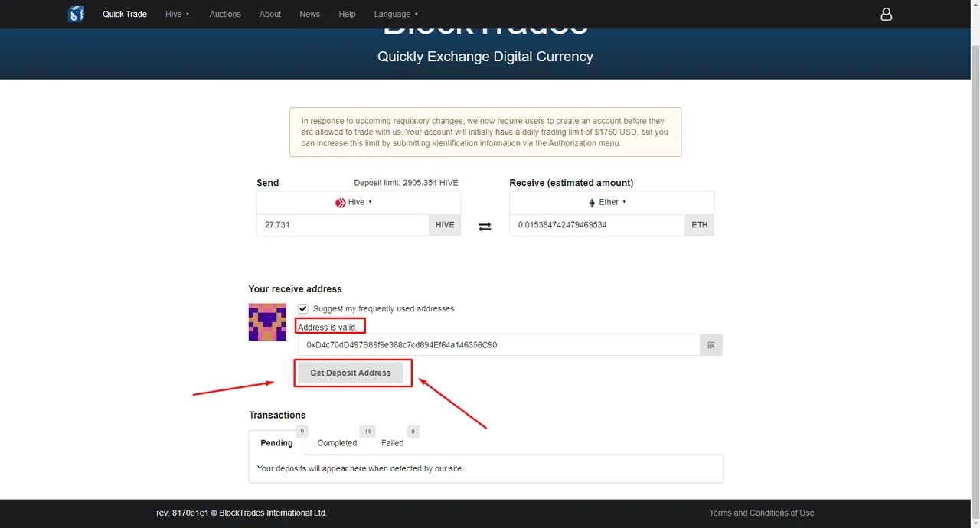The image size is (980, 528).
Task: Open the News page
Action: [310, 14]
